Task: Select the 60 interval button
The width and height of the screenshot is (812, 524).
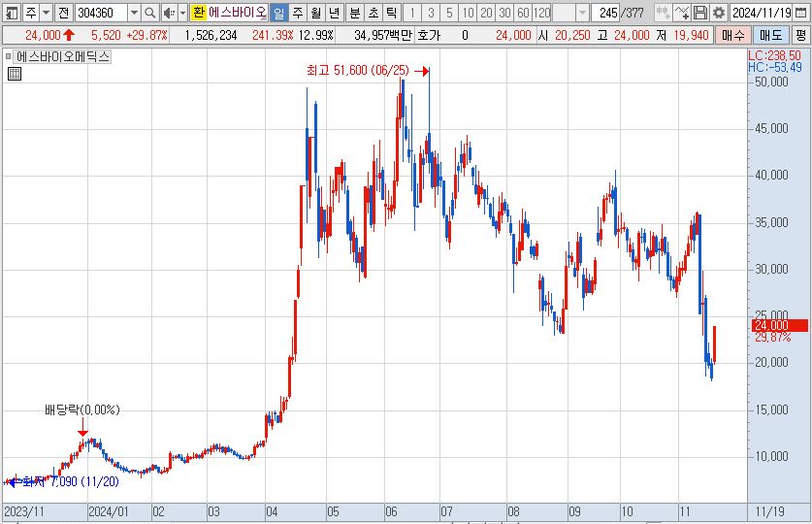Action: pyautogui.click(x=524, y=13)
